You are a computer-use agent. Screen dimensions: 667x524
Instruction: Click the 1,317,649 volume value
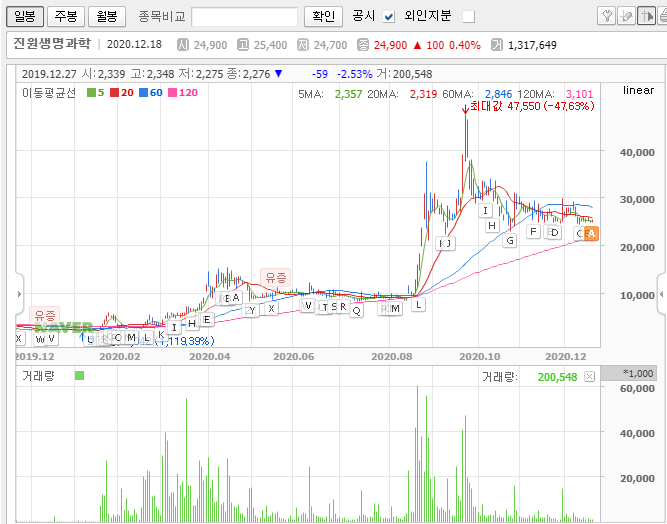(x=532, y=45)
